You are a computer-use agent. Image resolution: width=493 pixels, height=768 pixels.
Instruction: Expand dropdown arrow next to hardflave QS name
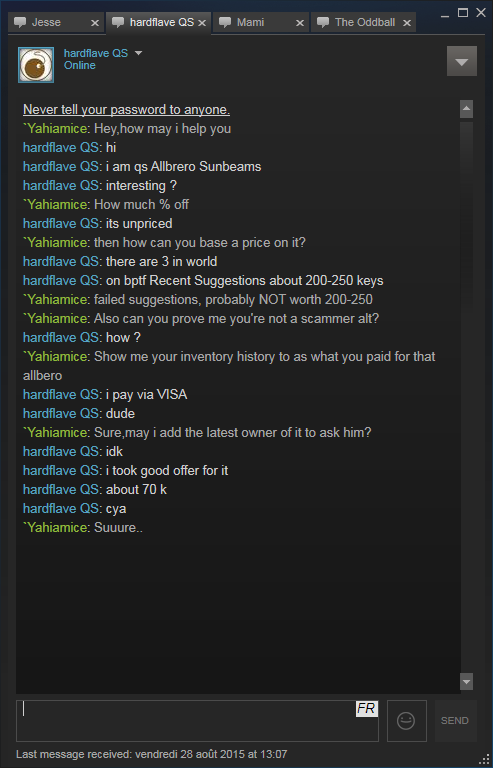[138, 53]
